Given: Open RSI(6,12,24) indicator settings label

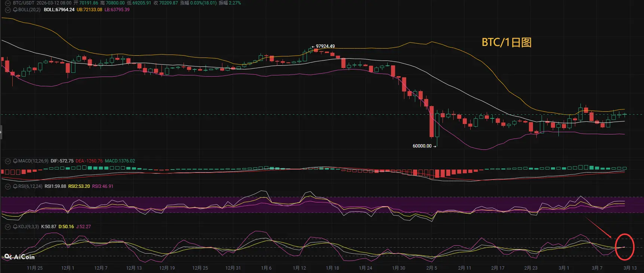Looking at the screenshot, I should [30, 186].
